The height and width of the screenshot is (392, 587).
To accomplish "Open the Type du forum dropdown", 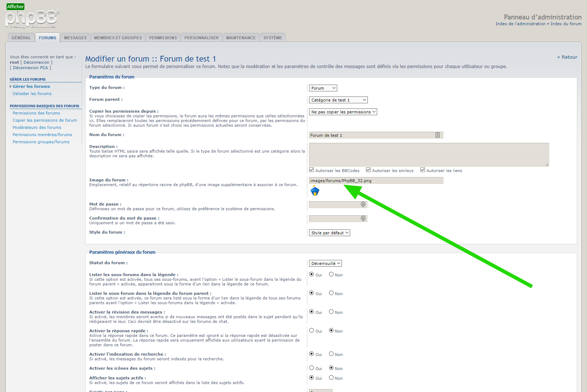I will pyautogui.click(x=323, y=88).
